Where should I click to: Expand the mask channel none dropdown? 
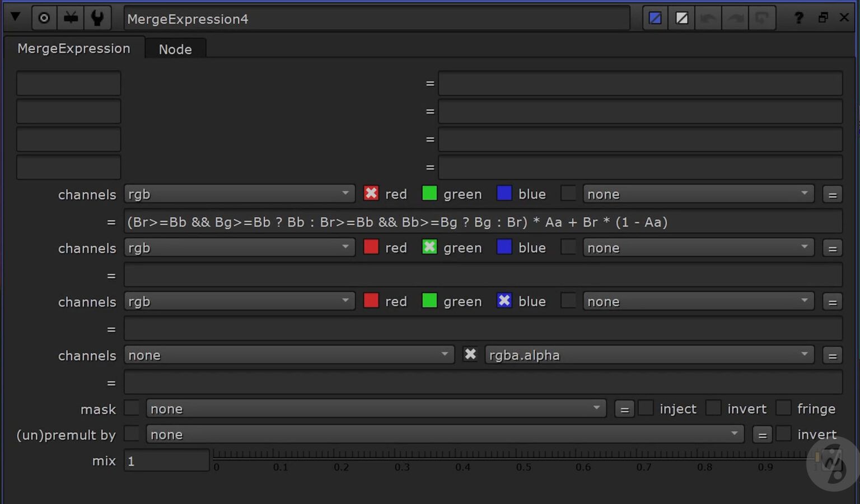coord(376,409)
